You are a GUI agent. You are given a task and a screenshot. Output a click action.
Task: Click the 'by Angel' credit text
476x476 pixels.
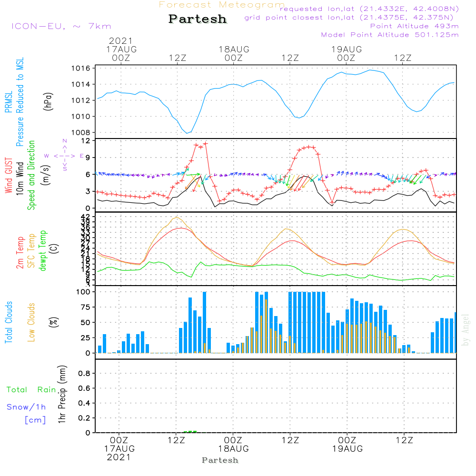[x=466, y=330]
